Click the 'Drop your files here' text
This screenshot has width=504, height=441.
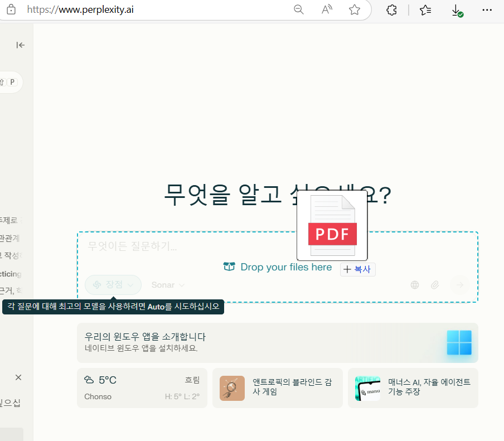point(286,267)
